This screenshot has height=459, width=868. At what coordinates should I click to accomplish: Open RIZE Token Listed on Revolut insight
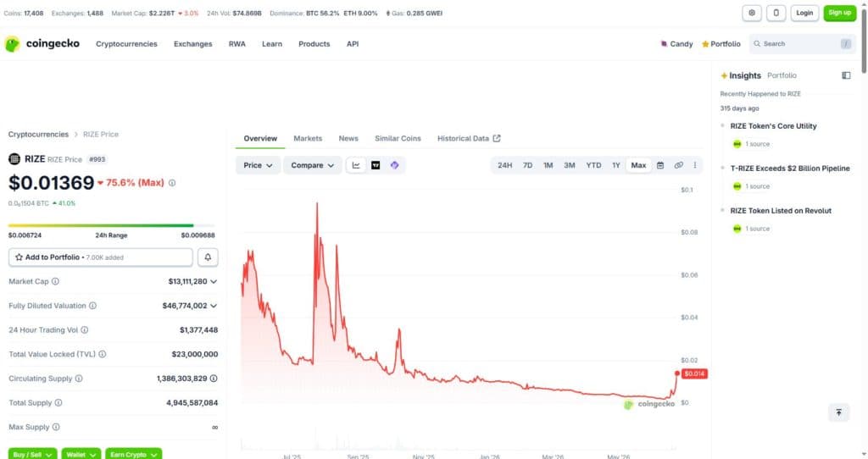(781, 211)
